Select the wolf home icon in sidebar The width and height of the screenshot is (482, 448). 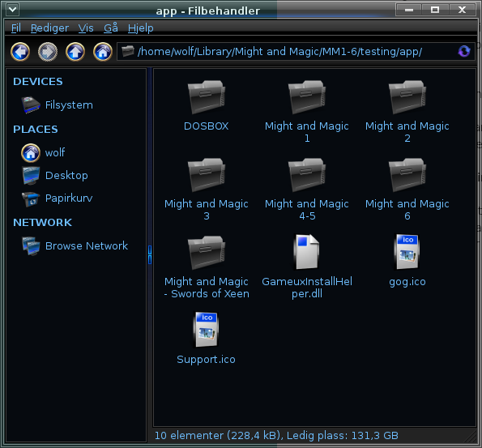click(31, 153)
